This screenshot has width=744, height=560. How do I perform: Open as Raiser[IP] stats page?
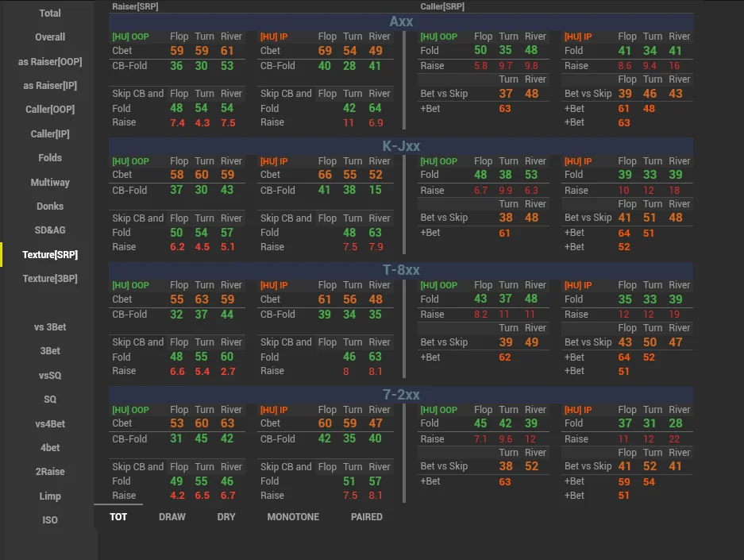50,86
